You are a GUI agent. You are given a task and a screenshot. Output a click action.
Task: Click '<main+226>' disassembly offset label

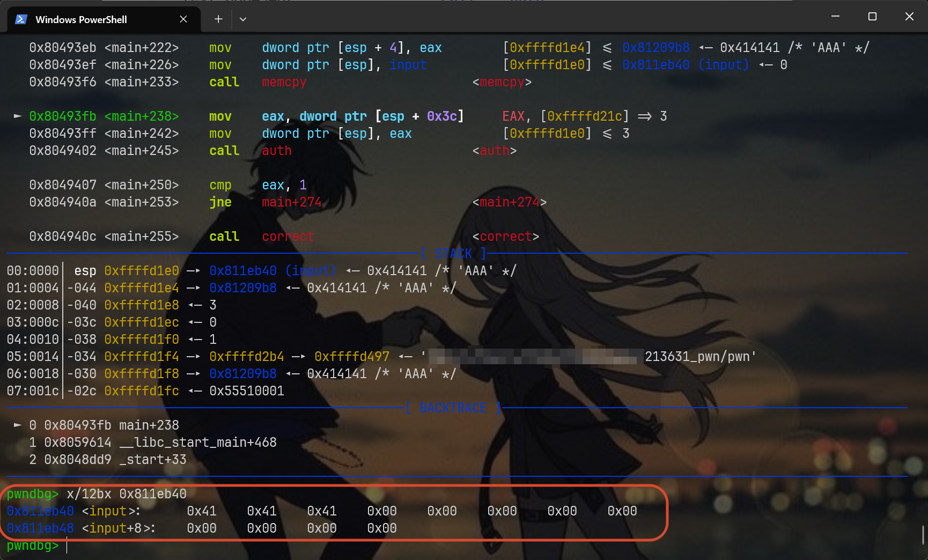tap(142, 65)
